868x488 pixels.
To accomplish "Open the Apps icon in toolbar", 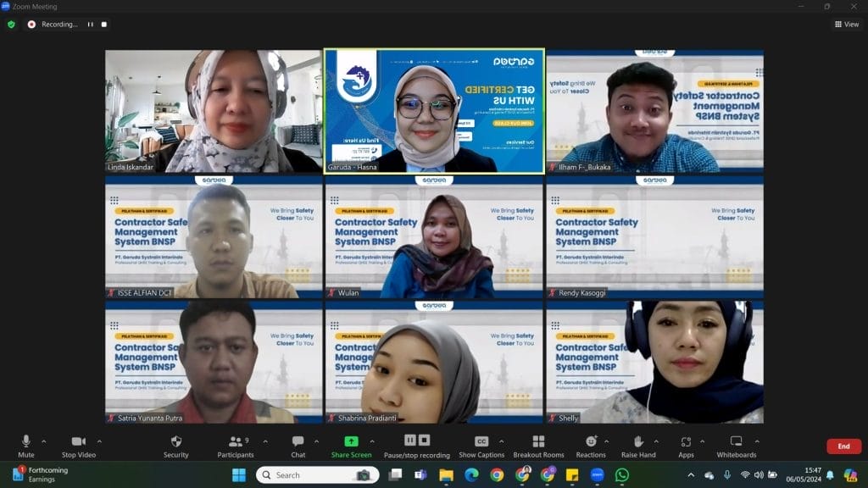I will tap(686, 446).
